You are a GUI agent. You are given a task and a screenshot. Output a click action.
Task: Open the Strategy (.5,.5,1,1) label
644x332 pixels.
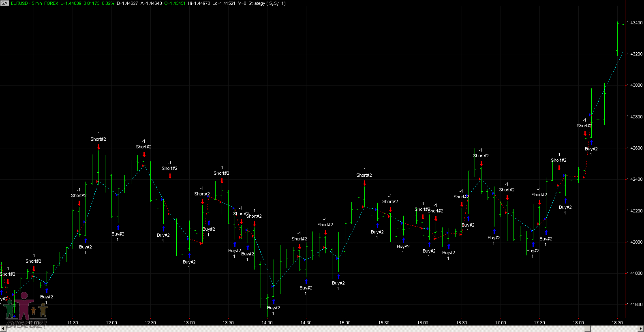[x=267, y=3]
